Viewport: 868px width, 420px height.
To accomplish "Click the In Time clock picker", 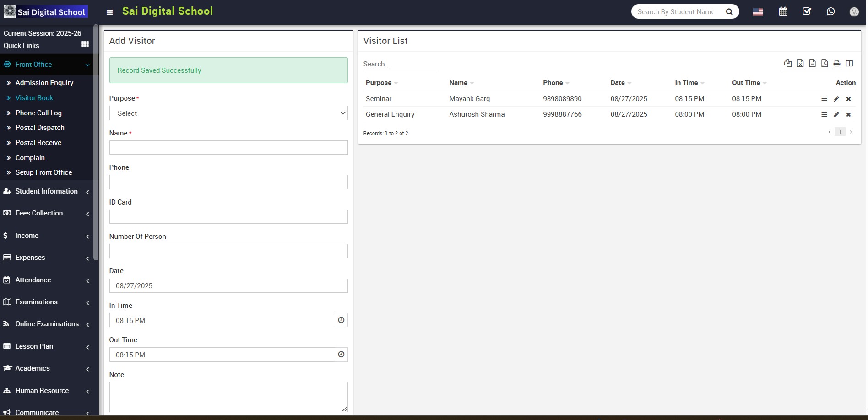I will tap(341, 320).
